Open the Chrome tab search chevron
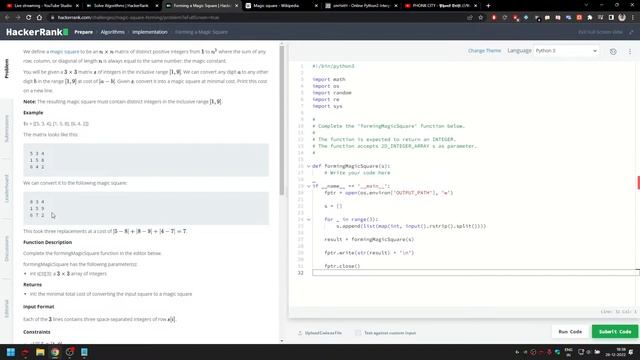640x360 pixels. [x=586, y=6]
